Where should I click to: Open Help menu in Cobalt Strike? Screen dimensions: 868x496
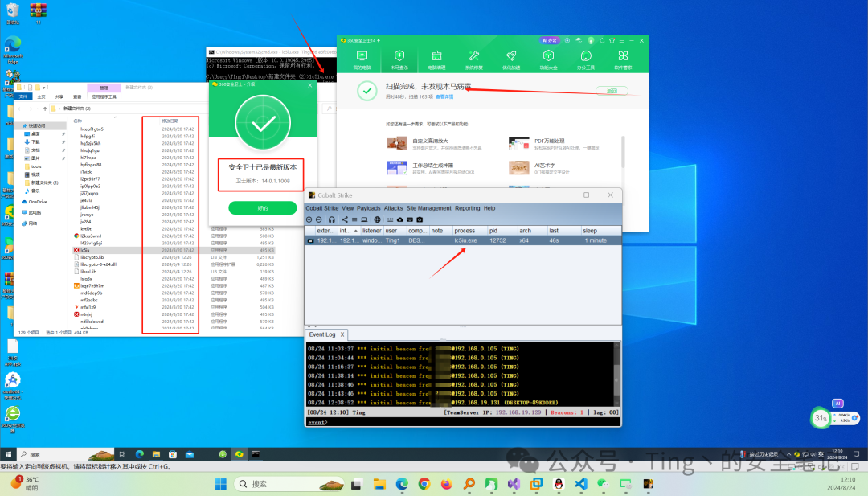tap(489, 208)
